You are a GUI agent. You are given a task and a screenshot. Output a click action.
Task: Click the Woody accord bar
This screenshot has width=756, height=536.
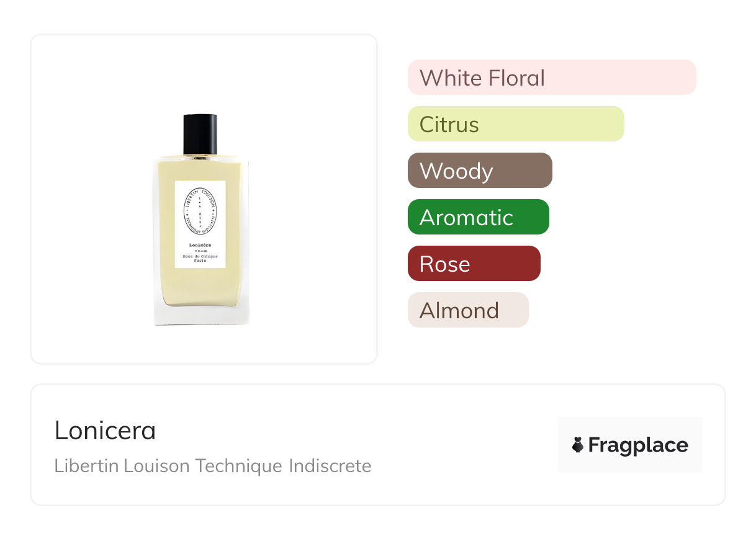click(x=479, y=171)
